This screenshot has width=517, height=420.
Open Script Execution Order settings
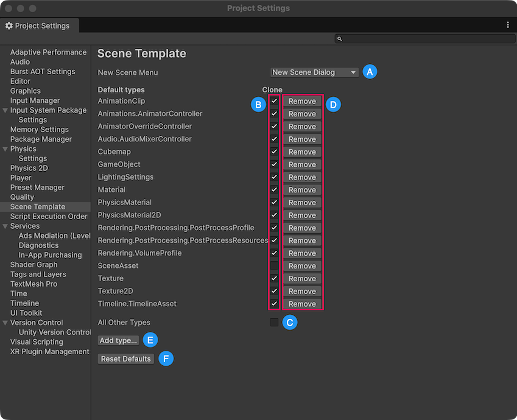pyautogui.click(x=49, y=216)
